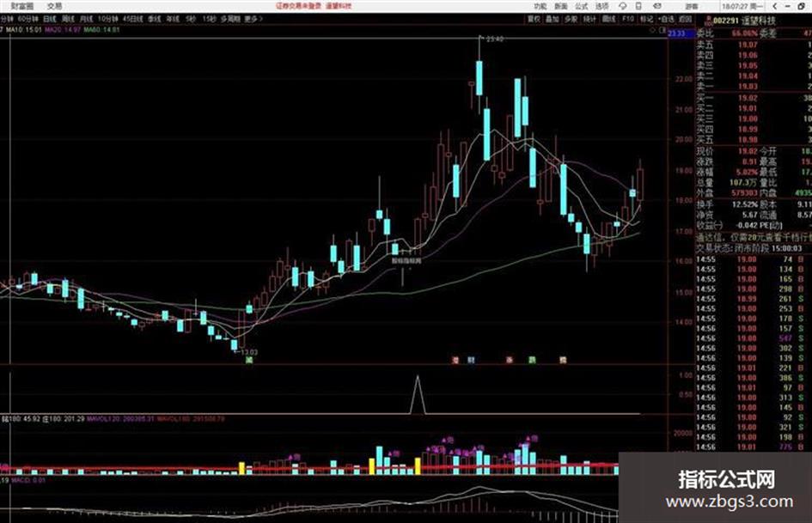Click the 财富圈 menu item
The width and height of the screenshot is (812, 523).
point(21,6)
